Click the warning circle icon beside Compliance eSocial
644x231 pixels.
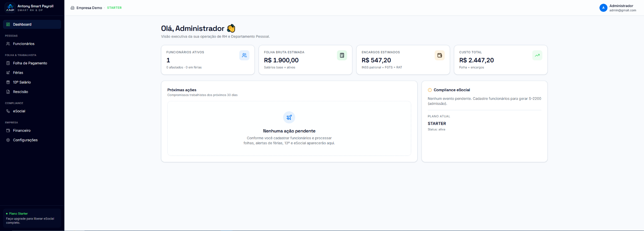tap(430, 90)
